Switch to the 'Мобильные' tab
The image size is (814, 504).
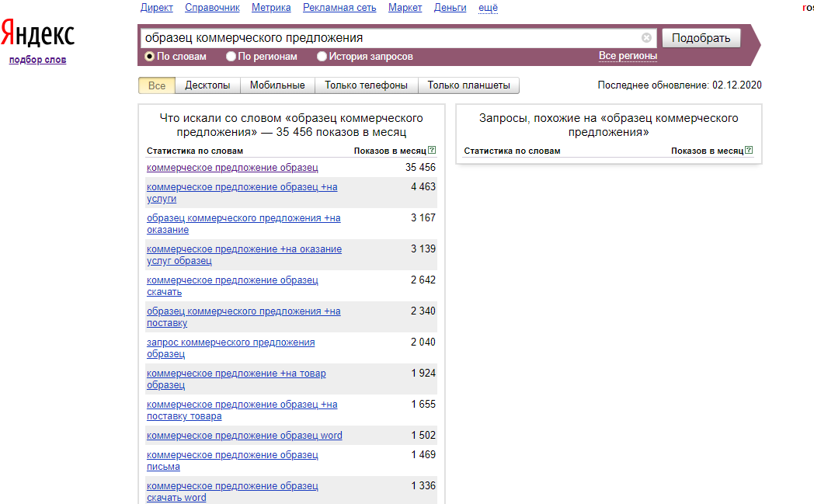coord(277,85)
